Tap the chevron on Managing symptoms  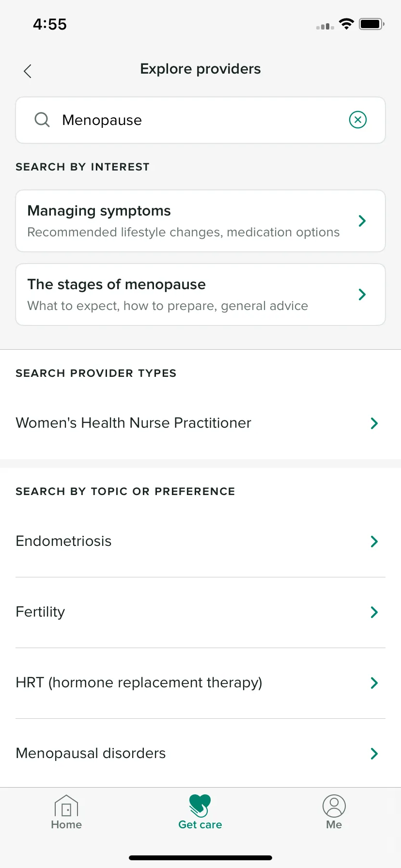tap(362, 221)
